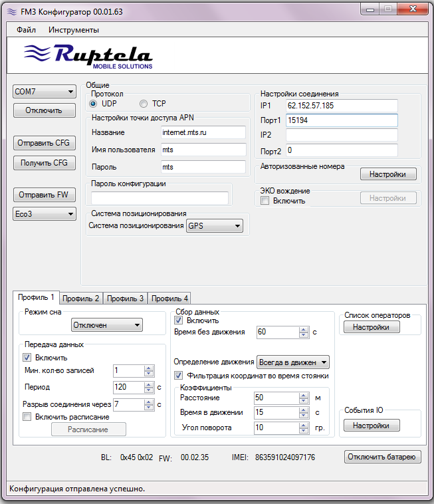This screenshot has height=504, width=434.
Task: Decrease Время в движении value
Action: point(304,416)
